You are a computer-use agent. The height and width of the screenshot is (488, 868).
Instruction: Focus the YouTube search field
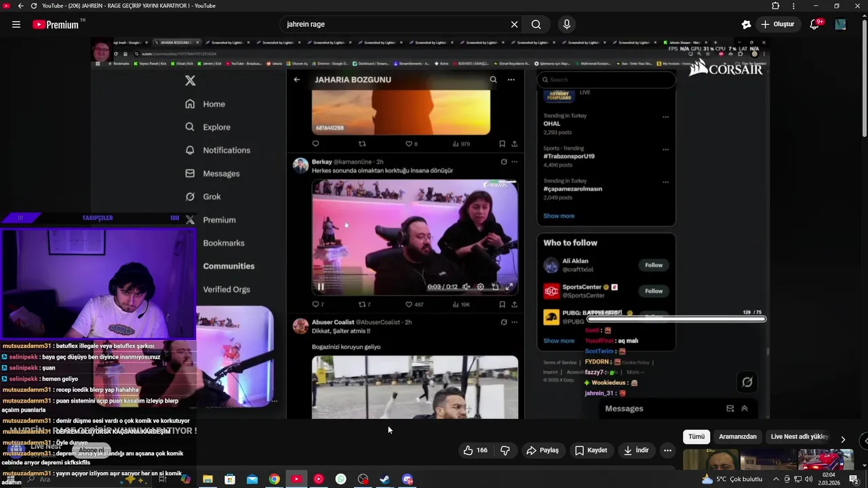(397, 24)
